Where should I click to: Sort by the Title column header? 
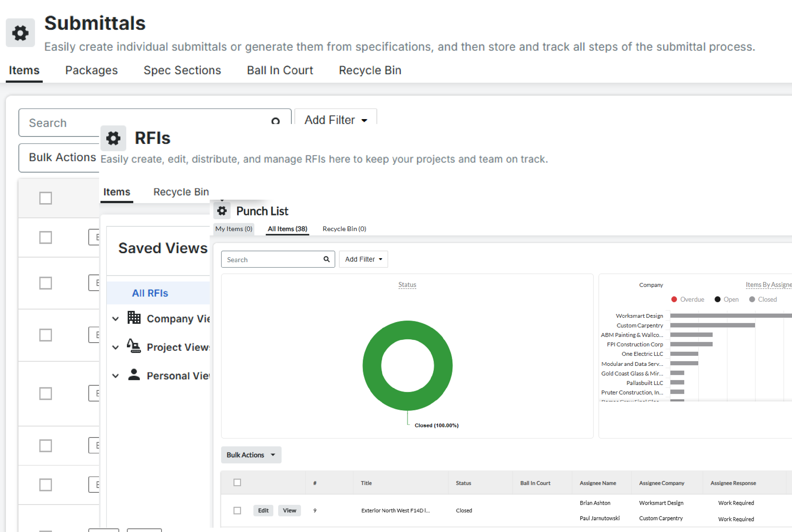pyautogui.click(x=366, y=483)
